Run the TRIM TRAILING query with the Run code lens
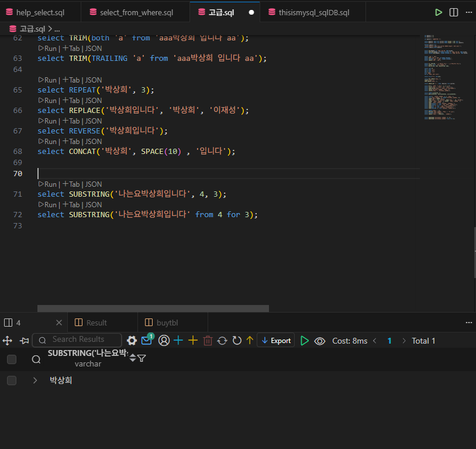 (x=48, y=49)
